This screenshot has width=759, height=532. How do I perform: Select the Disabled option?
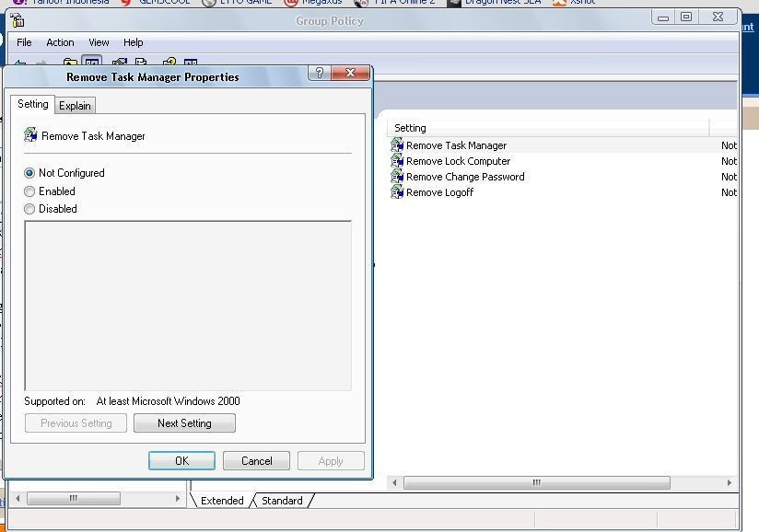(x=29, y=209)
